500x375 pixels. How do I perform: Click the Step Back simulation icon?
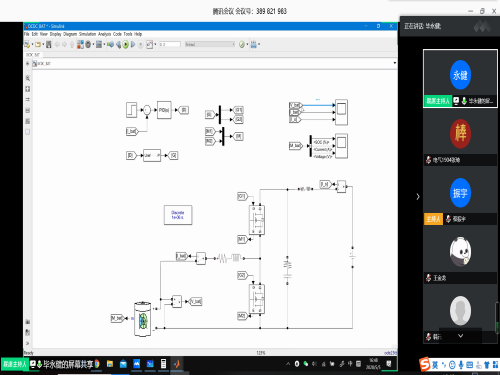click(118, 44)
